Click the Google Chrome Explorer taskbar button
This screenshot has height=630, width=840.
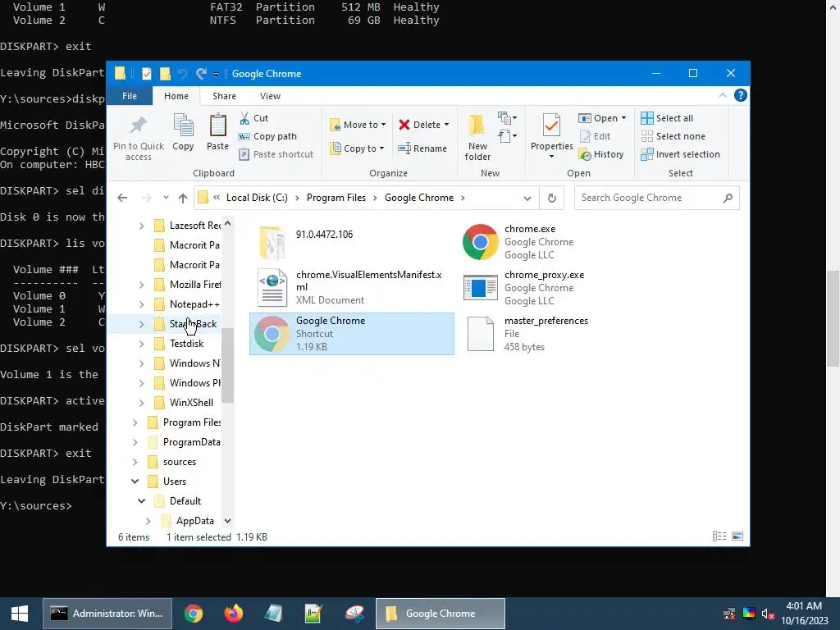[440, 614]
